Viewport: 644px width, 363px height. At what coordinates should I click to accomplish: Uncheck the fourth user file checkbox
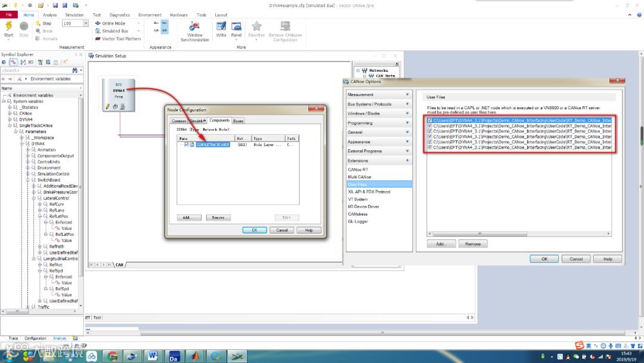[x=429, y=137]
